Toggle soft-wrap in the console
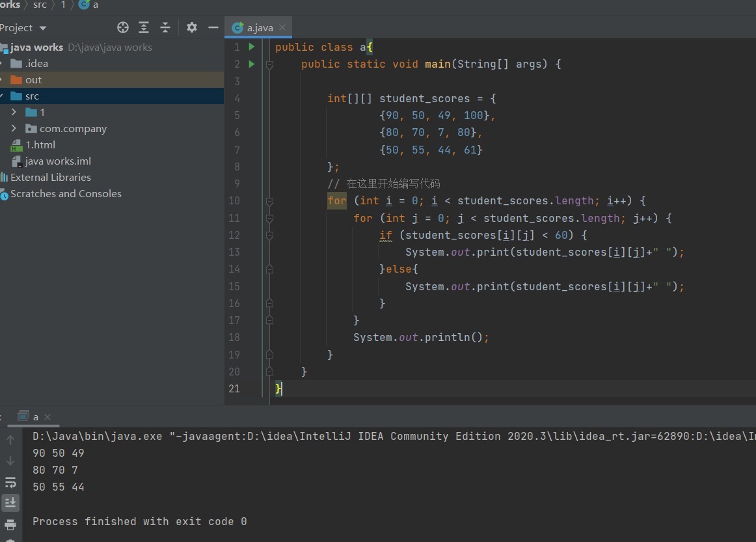The height and width of the screenshot is (542, 756). [x=10, y=481]
